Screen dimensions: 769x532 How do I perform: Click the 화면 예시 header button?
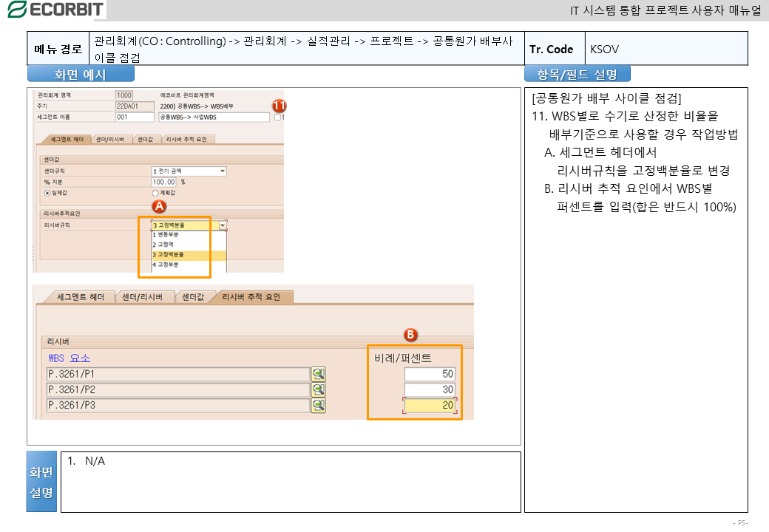(81, 74)
